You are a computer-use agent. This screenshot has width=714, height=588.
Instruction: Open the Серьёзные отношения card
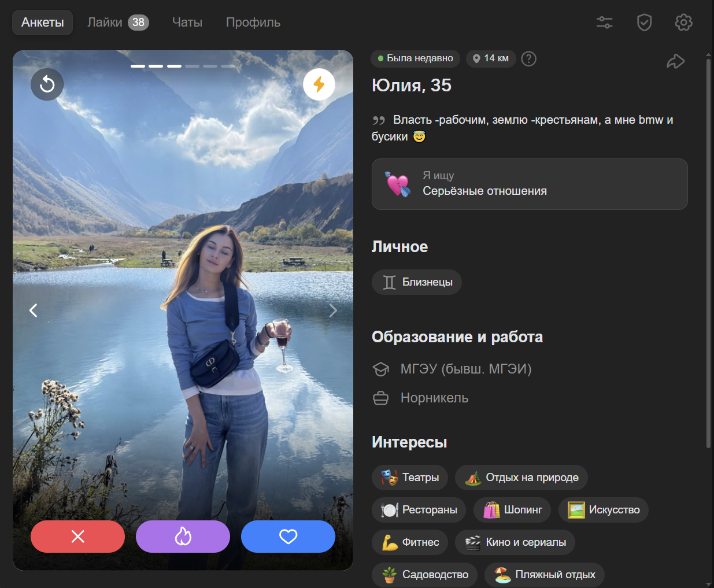pos(530,184)
